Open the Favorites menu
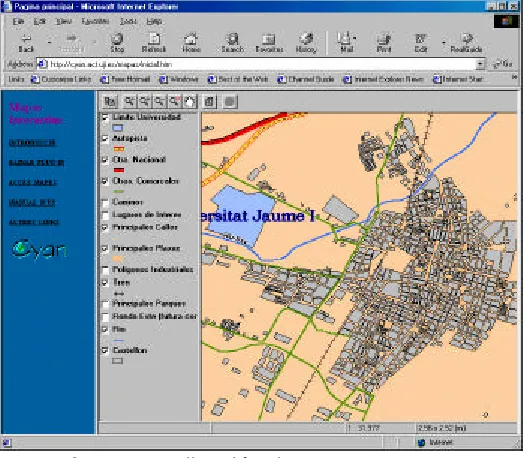The image size is (526, 458). tap(95, 21)
